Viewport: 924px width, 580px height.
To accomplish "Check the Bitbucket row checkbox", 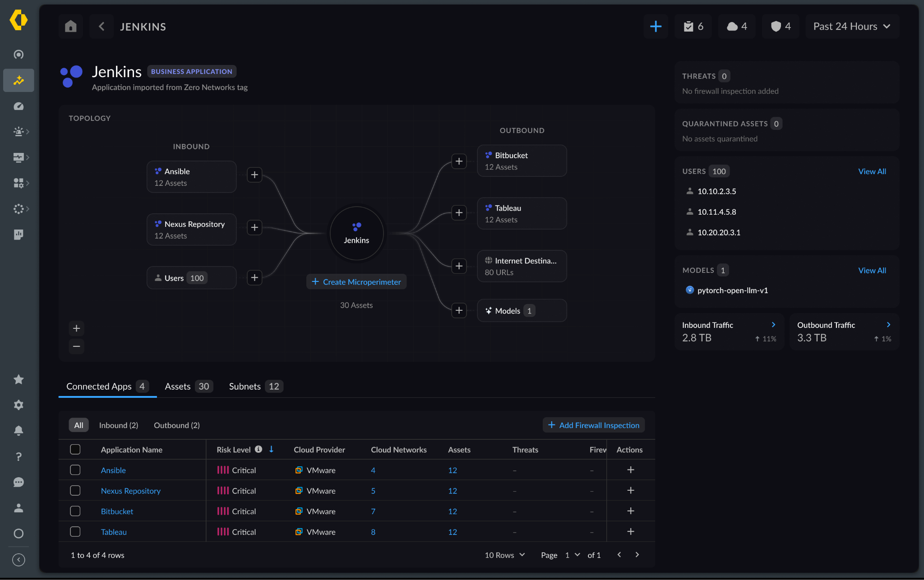I will (75, 511).
